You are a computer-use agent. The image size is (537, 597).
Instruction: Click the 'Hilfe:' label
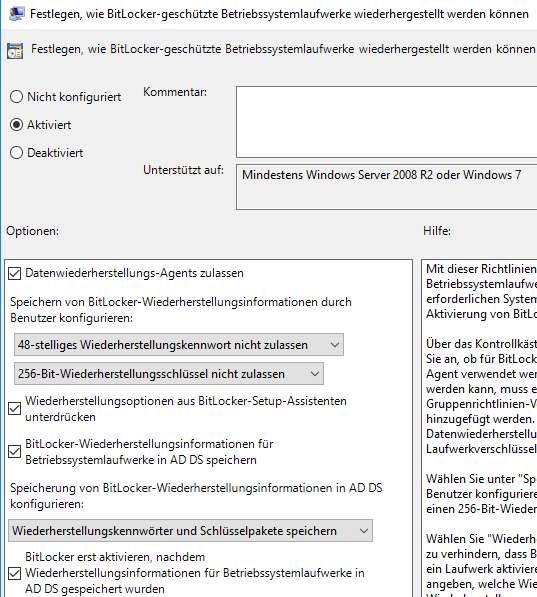coord(437,231)
